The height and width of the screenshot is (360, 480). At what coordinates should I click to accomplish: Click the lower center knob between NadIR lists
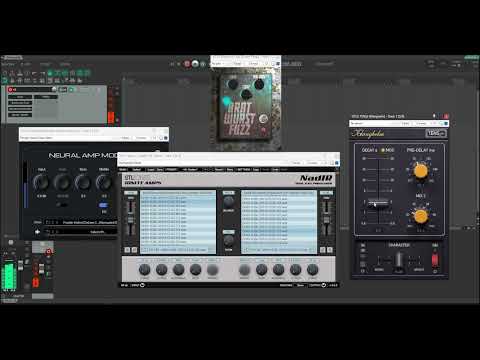(228, 240)
